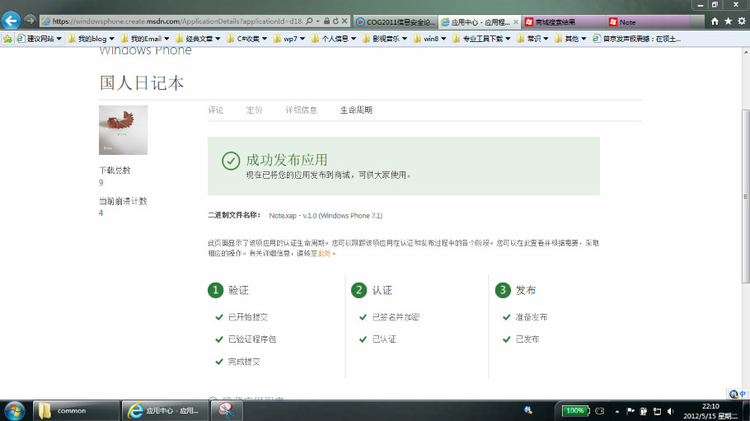The width and height of the screenshot is (750, 421).
Task: Expand the 常识 favorites folder
Action: [533, 39]
